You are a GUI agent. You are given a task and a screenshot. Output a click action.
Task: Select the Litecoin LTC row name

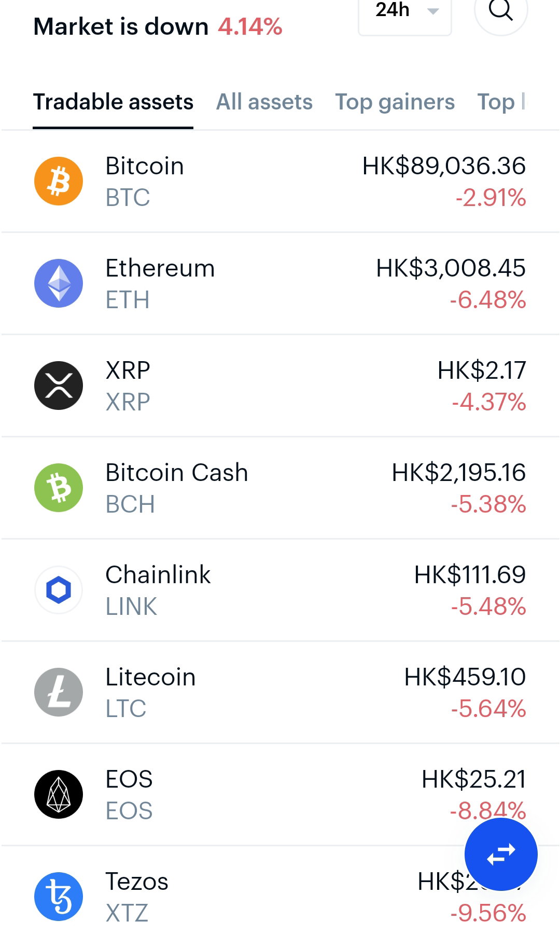click(150, 692)
